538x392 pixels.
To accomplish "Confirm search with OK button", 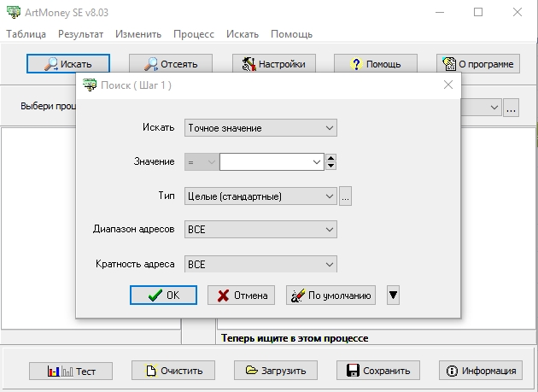I will point(163,295).
